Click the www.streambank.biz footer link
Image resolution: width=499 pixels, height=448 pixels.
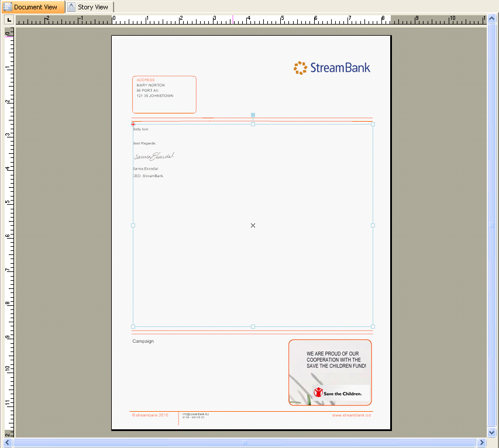coord(352,415)
